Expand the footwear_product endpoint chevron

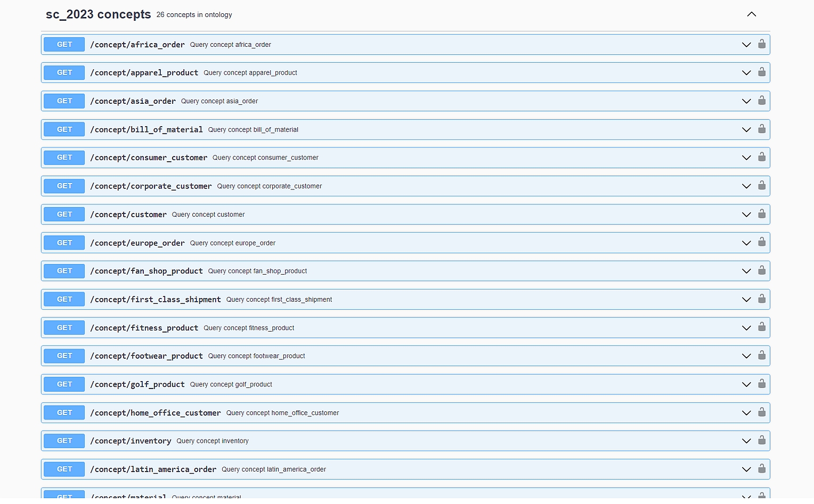pyautogui.click(x=746, y=356)
